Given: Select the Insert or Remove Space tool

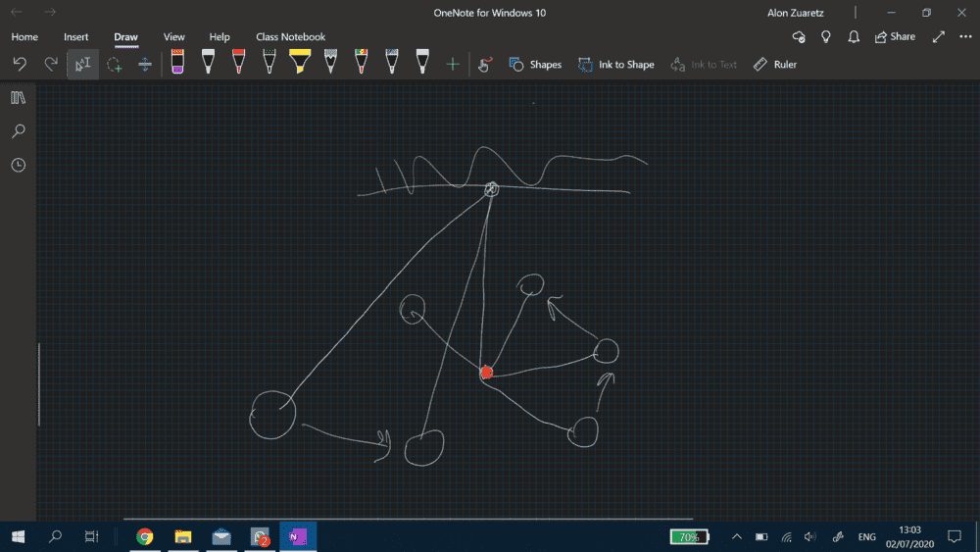Looking at the screenshot, I should 145,65.
